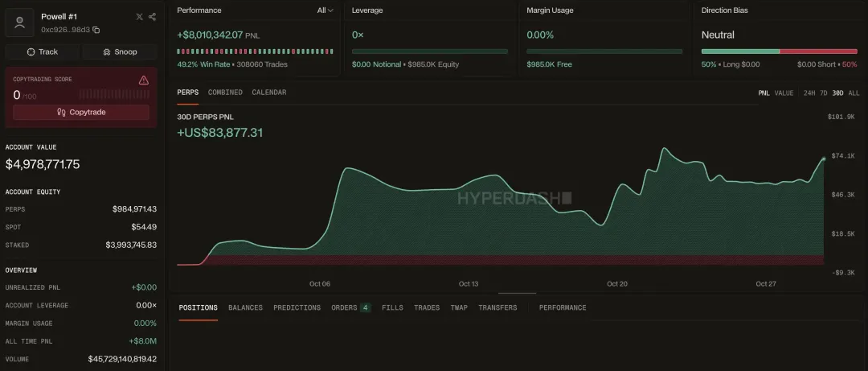Screen dimensions: 868x371
Task: Click the drag handle below the chart
Action: pos(517,293)
